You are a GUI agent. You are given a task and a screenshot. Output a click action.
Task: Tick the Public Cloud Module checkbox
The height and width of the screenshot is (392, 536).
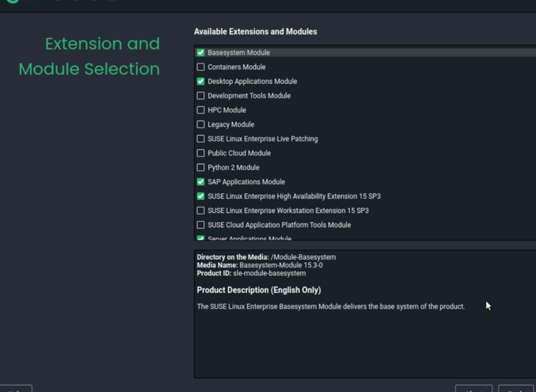click(201, 153)
